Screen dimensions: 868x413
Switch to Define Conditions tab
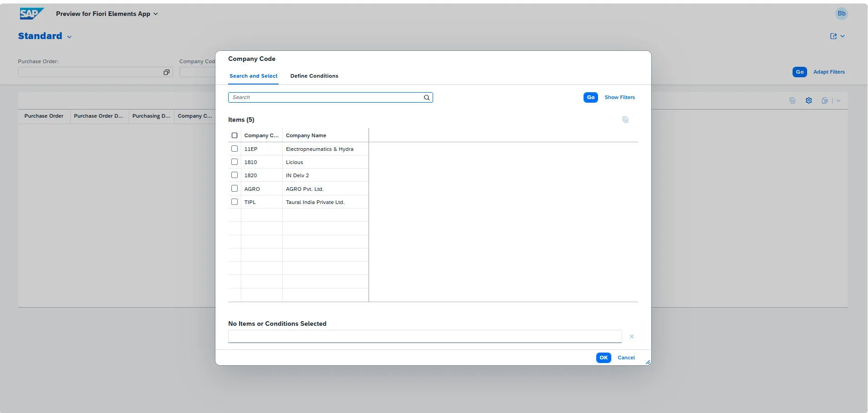tap(314, 76)
